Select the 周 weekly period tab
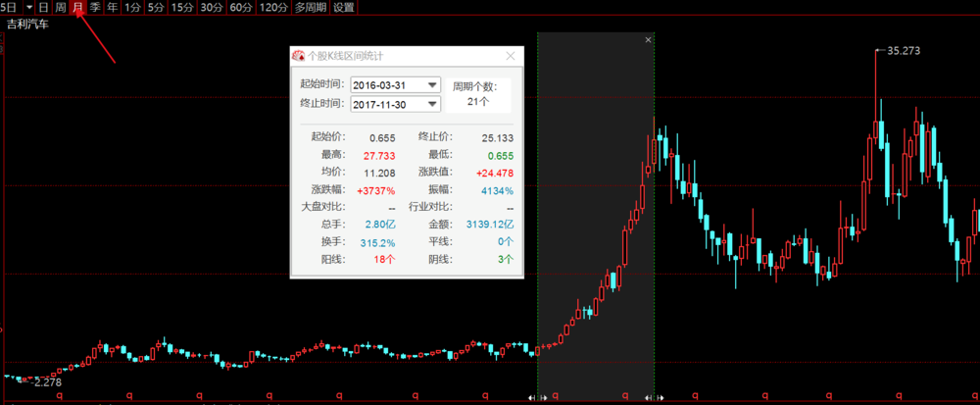 pyautogui.click(x=61, y=7)
